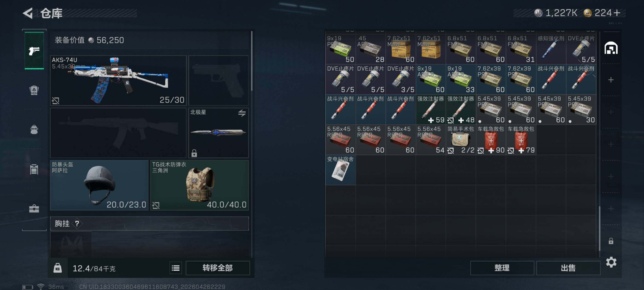Click the 转移全部 button
This screenshot has height=290, width=644.
(218, 268)
